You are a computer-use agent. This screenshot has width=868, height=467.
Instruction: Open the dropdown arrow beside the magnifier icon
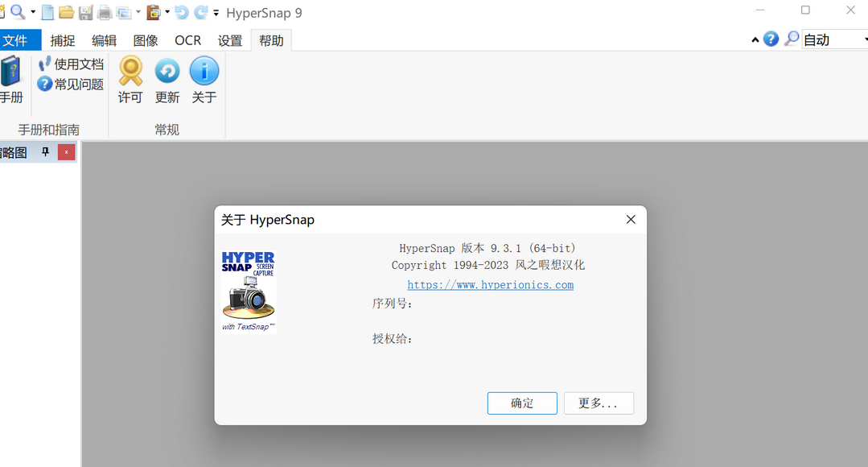(33, 12)
